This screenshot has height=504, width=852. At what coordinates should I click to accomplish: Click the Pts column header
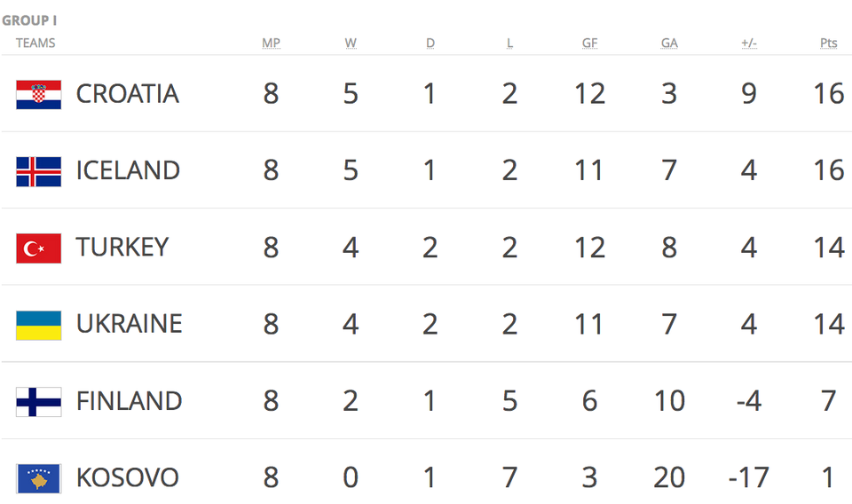tap(829, 43)
